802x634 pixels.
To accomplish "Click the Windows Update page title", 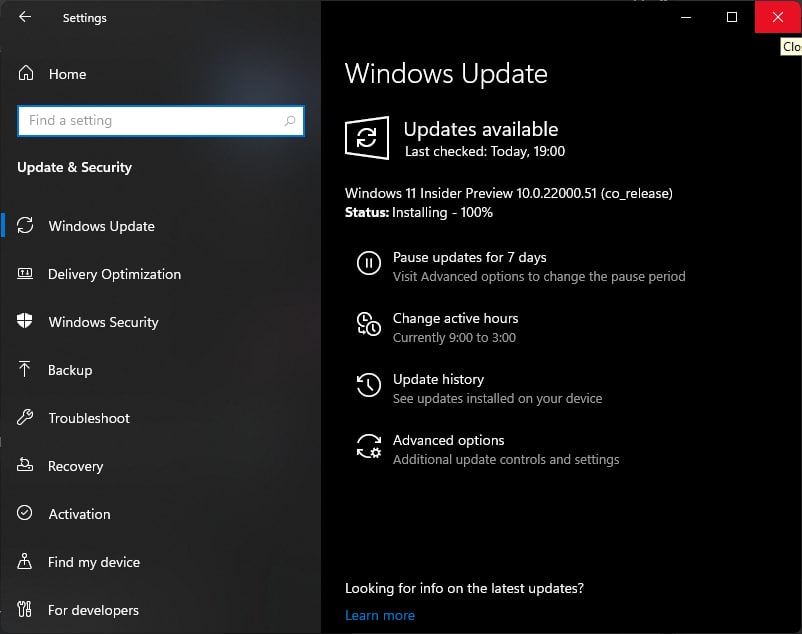I will pyautogui.click(x=446, y=74).
